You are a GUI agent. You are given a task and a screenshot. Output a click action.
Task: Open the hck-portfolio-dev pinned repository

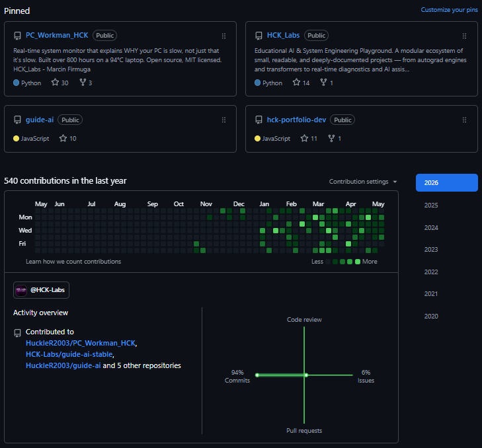(x=296, y=120)
